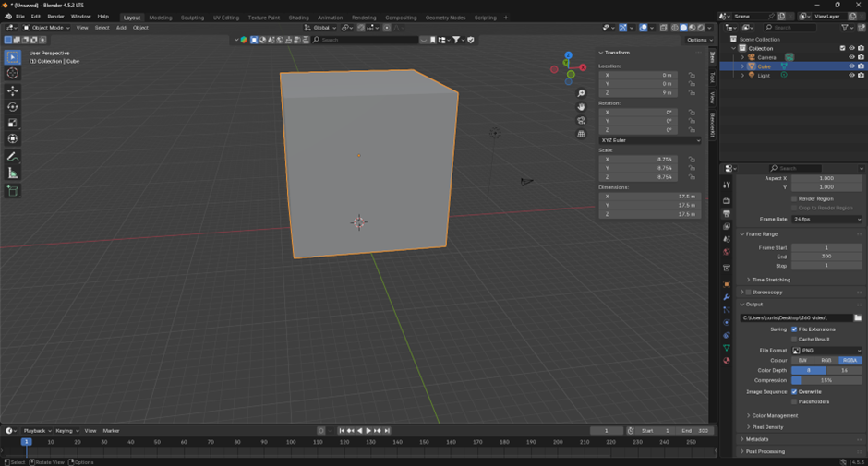Activate the Rotate tool

click(x=12, y=107)
